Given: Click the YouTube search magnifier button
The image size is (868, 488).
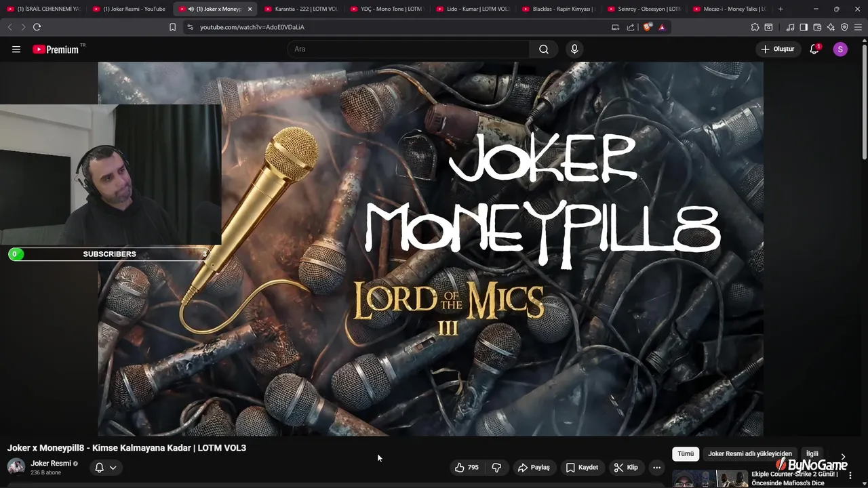Looking at the screenshot, I should click(x=544, y=49).
